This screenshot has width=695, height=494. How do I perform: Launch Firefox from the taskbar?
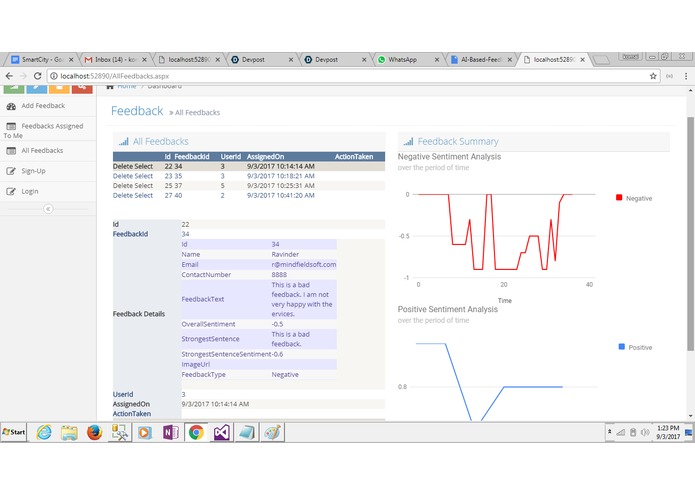(94, 432)
